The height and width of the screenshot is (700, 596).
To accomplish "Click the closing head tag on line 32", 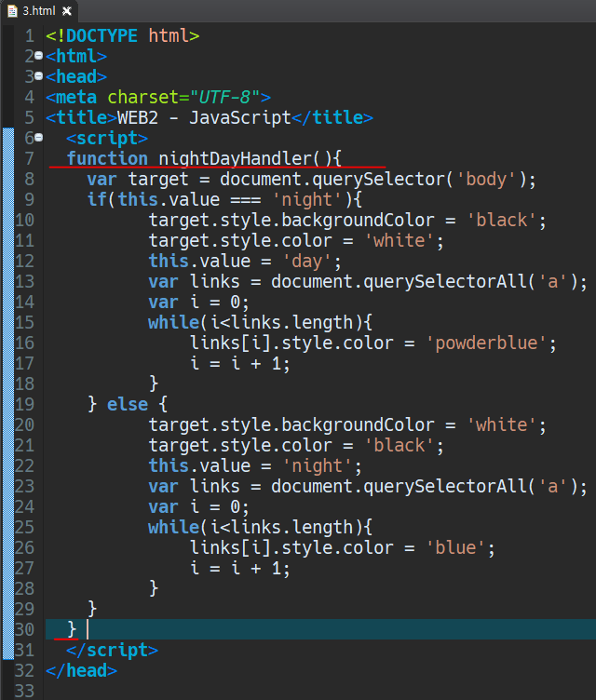I will click(x=81, y=671).
